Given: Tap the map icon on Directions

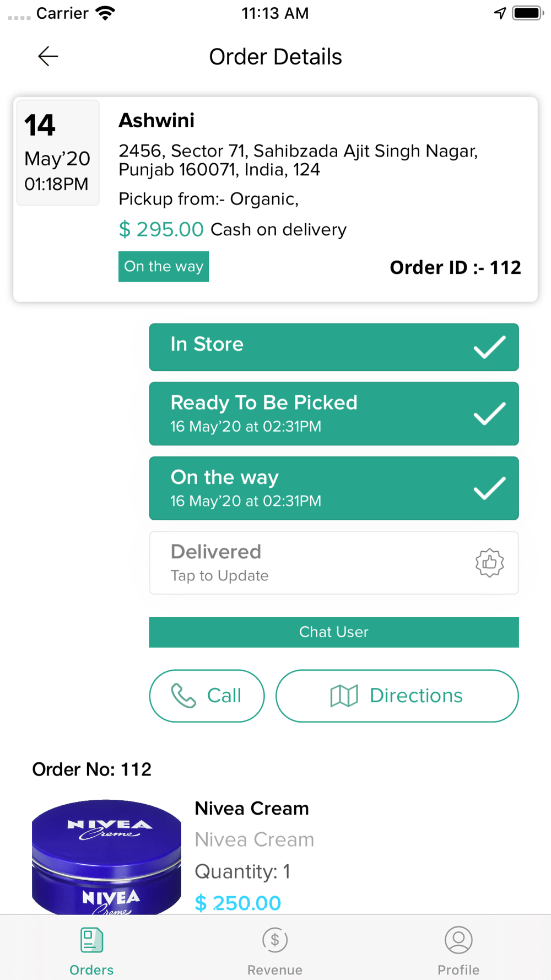Looking at the screenshot, I should coord(344,696).
